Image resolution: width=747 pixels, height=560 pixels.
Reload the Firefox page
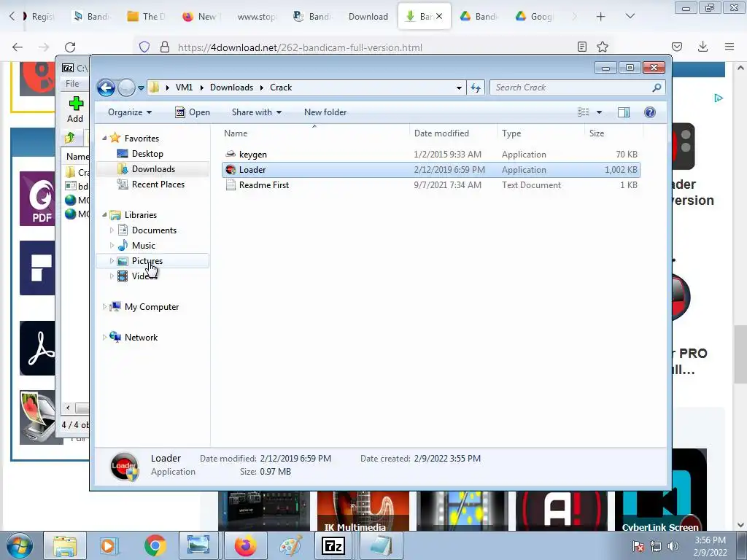(70, 47)
